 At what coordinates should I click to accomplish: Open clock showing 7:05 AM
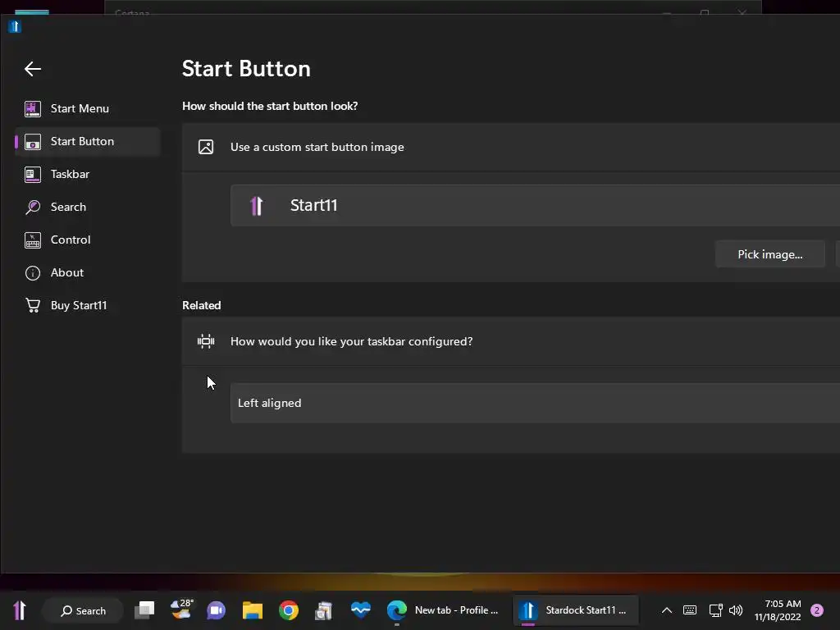pyautogui.click(x=778, y=610)
